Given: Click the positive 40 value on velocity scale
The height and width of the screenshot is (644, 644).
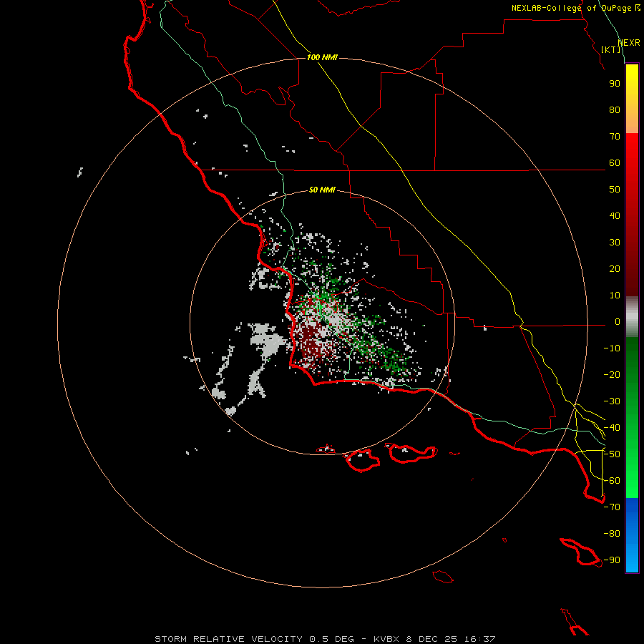Looking at the screenshot, I should (615, 215).
